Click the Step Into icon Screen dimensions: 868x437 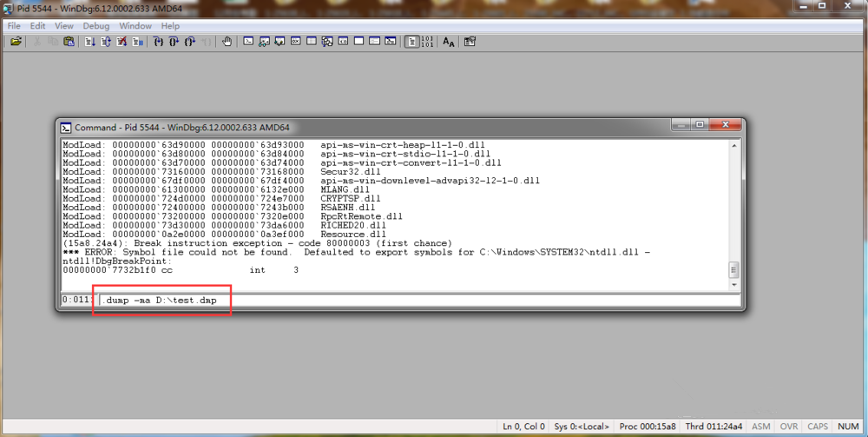pos(158,42)
